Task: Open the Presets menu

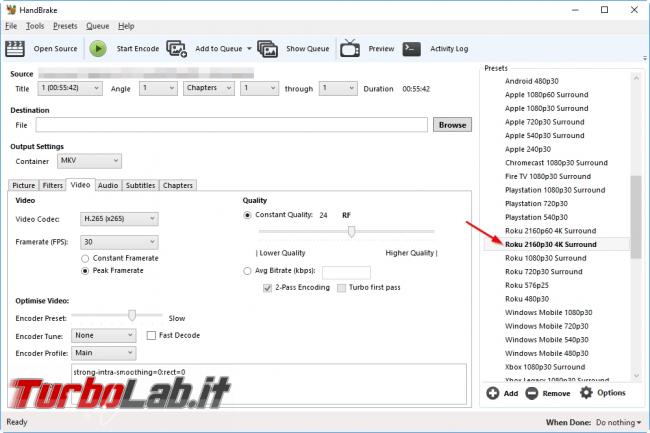Action: (65, 26)
